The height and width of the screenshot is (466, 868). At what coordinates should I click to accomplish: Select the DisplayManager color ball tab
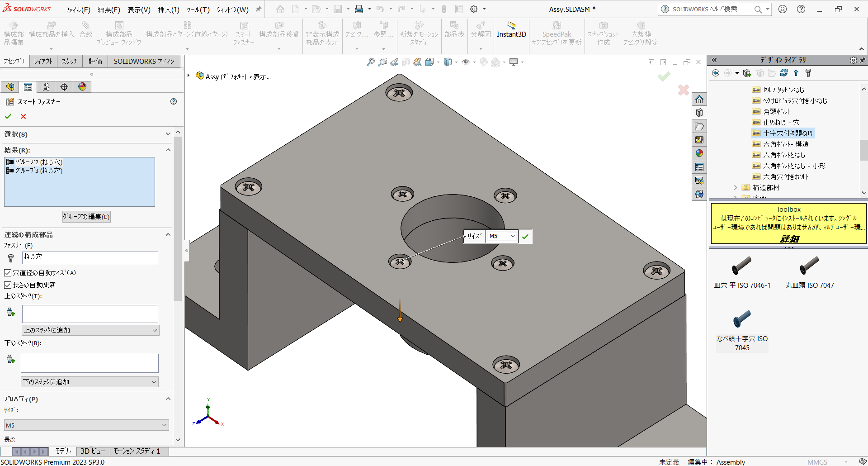pos(82,87)
